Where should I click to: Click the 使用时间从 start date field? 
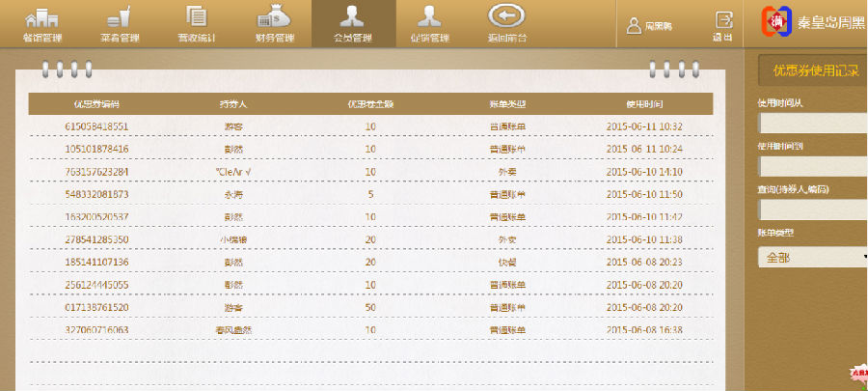pyautogui.click(x=813, y=123)
